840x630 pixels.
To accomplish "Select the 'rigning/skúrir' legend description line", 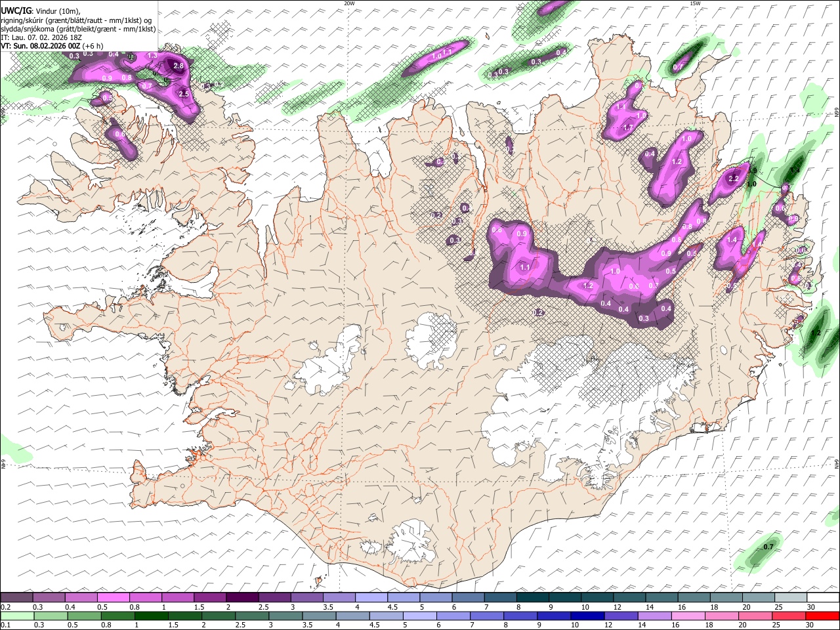I will 77,20.
